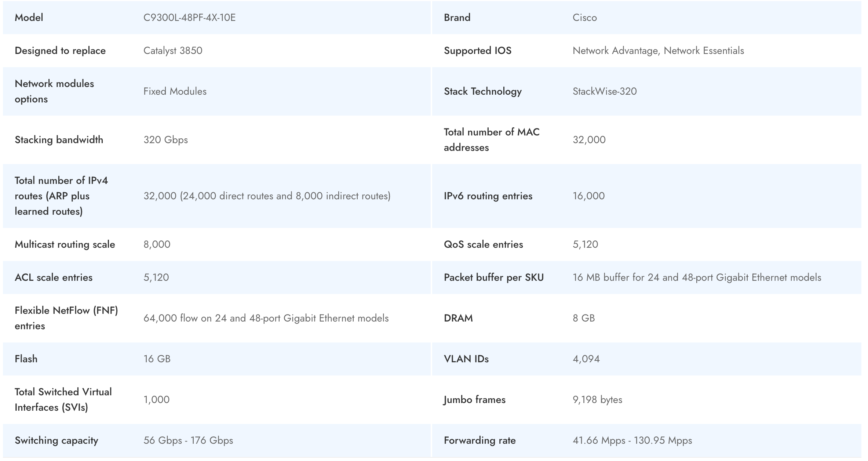The height and width of the screenshot is (461, 868).
Task: Click the Flash 16 GB value
Action: click(157, 359)
